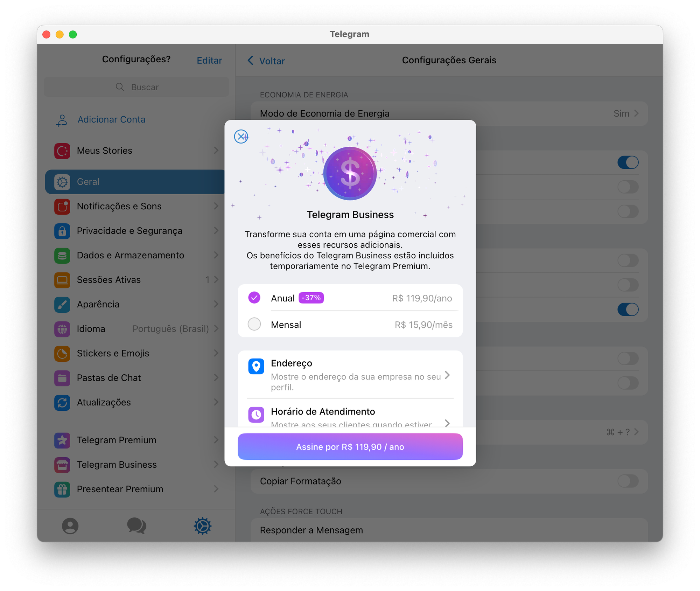Click the Telegram Business store icon
The height and width of the screenshot is (591, 700).
pyautogui.click(x=62, y=465)
